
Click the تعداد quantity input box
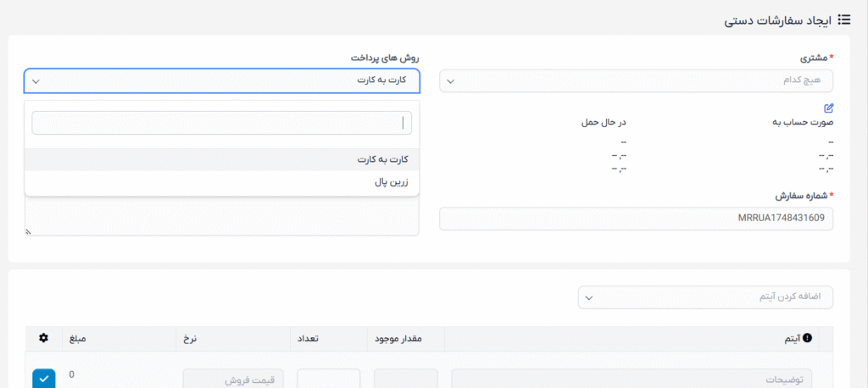(x=329, y=380)
